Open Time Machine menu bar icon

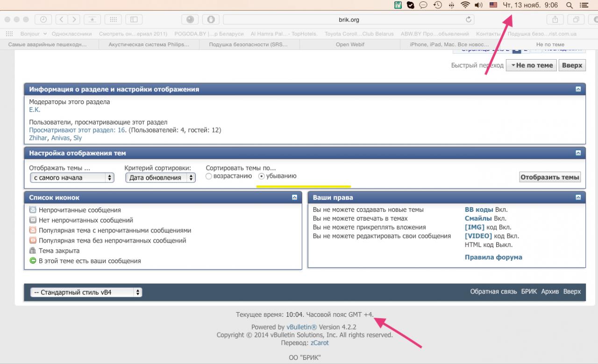pos(437,5)
